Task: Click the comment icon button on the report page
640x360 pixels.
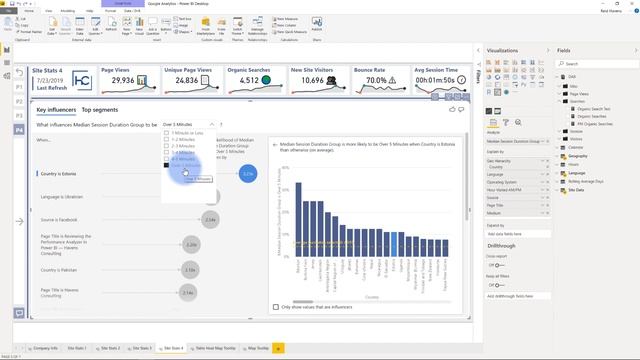Action: coord(19,313)
